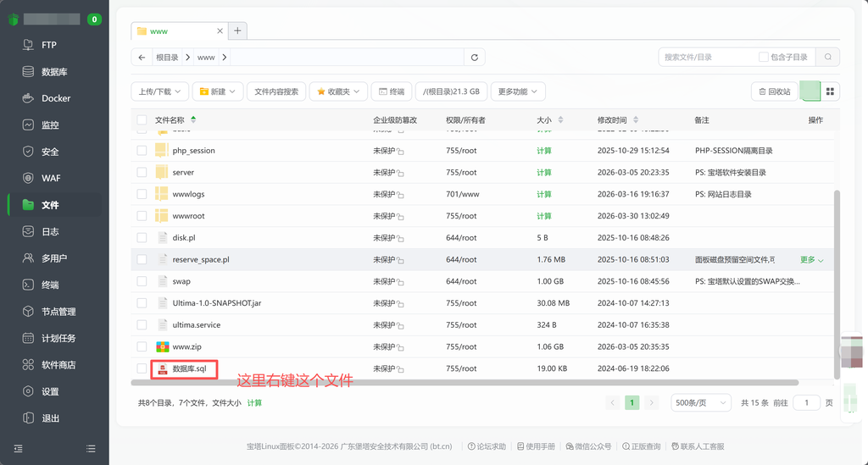Sort by 修改时间 column header

(x=617, y=120)
